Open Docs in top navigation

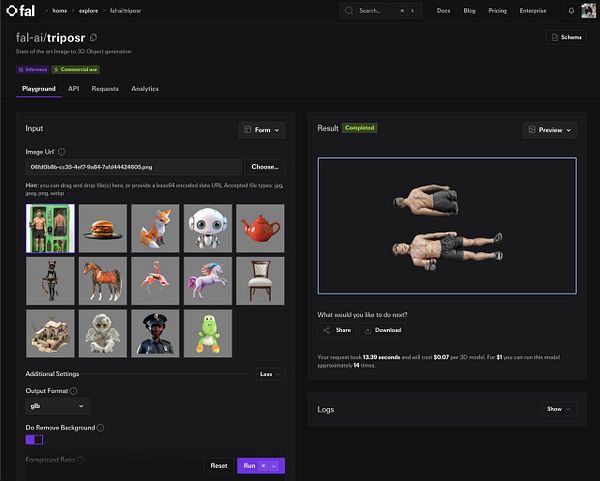[443, 11]
